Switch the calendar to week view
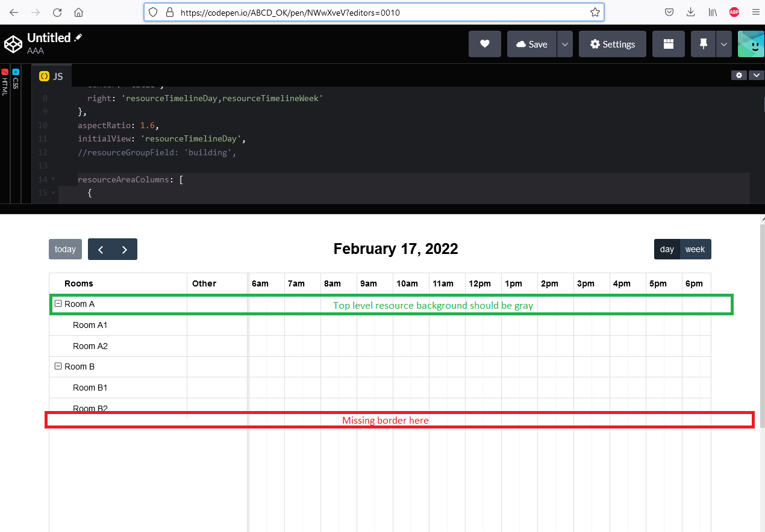 click(x=696, y=249)
